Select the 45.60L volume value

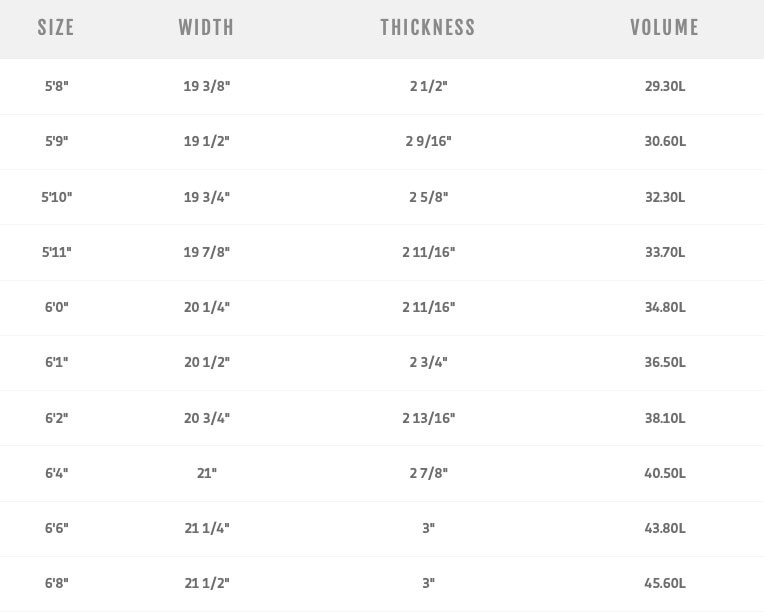coord(665,583)
